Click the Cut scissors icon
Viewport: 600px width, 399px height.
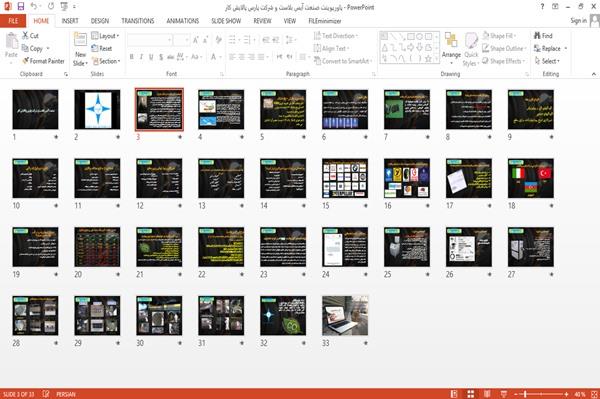[x=25, y=36]
